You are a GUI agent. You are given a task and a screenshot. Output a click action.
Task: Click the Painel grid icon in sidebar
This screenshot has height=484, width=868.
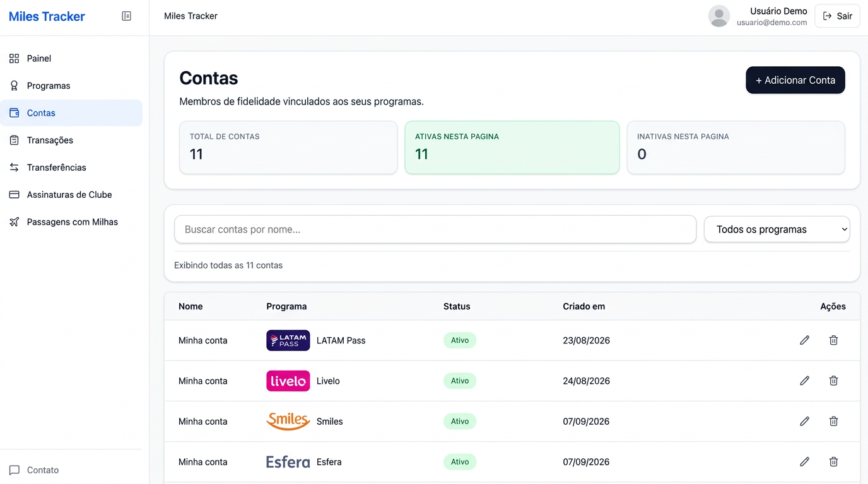coord(14,59)
